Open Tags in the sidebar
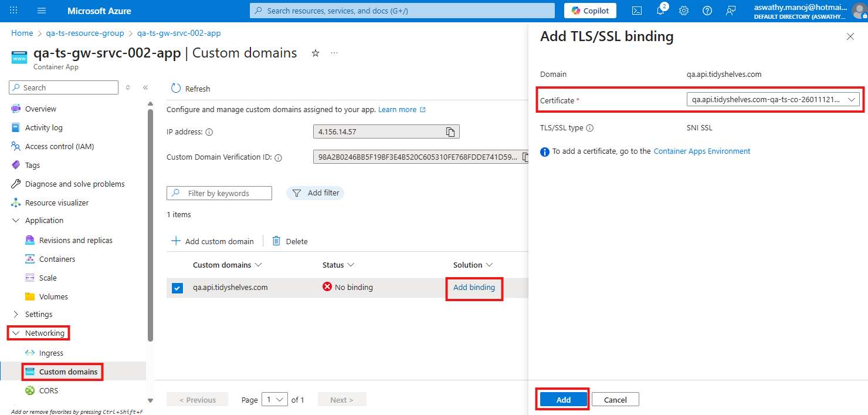 pos(32,165)
